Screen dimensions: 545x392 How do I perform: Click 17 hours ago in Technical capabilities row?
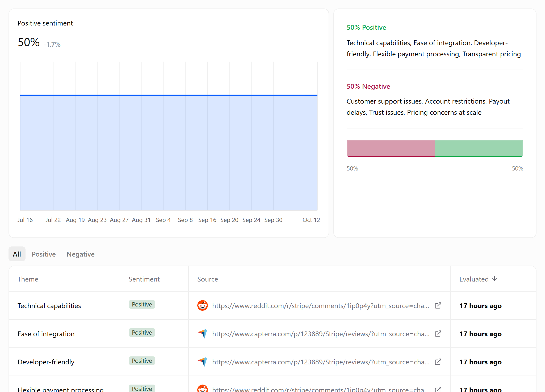click(x=480, y=306)
